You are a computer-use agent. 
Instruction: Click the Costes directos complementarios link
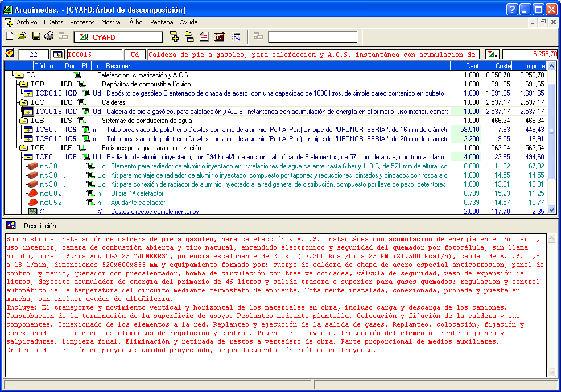coord(155,212)
